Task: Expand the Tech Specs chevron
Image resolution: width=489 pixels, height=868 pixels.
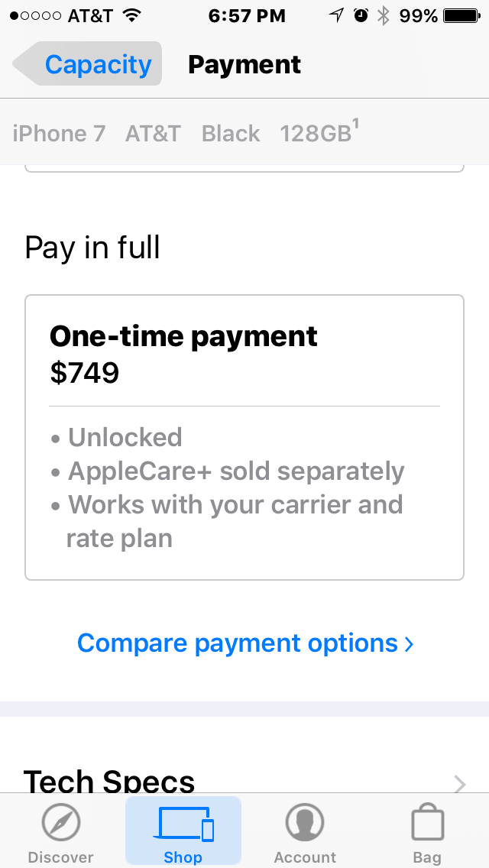Action: [x=460, y=783]
